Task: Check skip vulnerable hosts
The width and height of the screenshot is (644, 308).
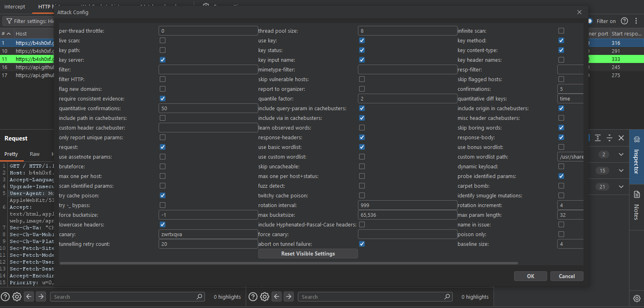Action: click(x=362, y=79)
